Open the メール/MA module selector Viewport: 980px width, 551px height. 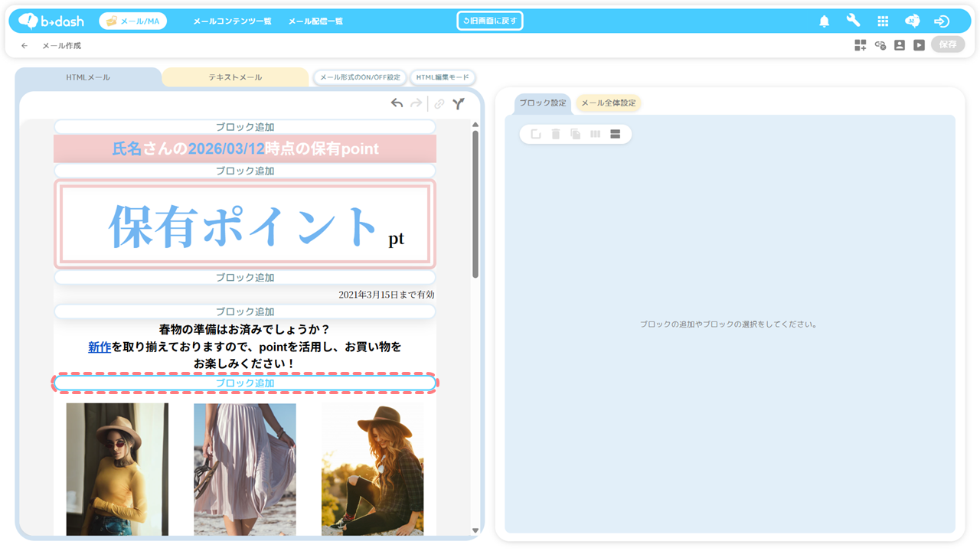click(x=133, y=21)
